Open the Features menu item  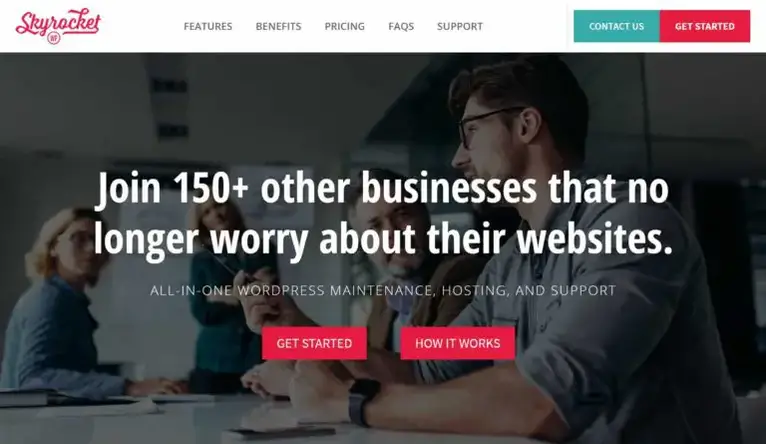[x=208, y=26]
